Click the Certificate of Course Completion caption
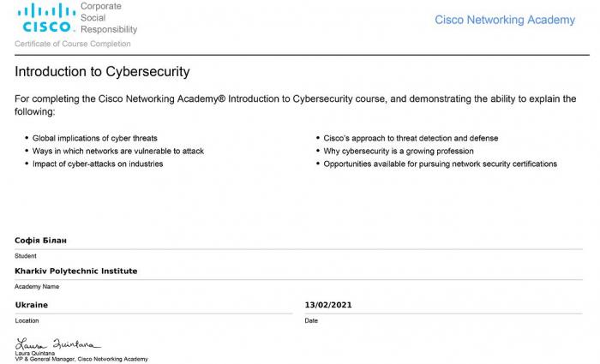The width and height of the screenshot is (600, 364). point(73,44)
